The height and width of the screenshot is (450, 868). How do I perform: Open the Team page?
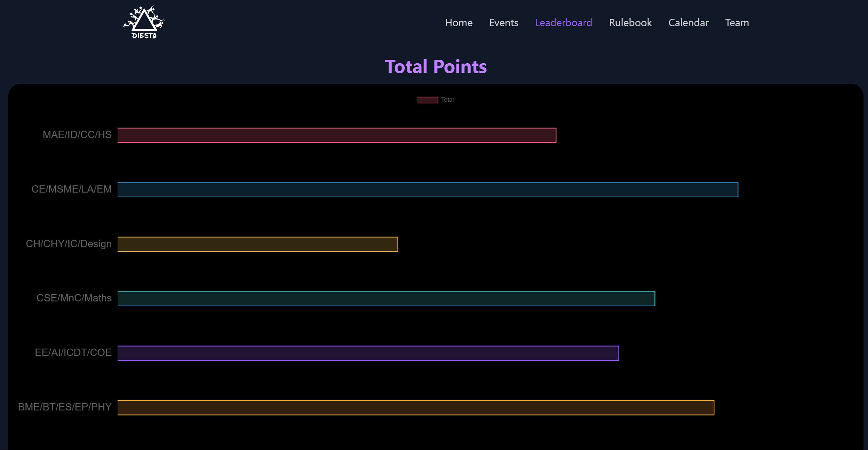pyautogui.click(x=737, y=23)
